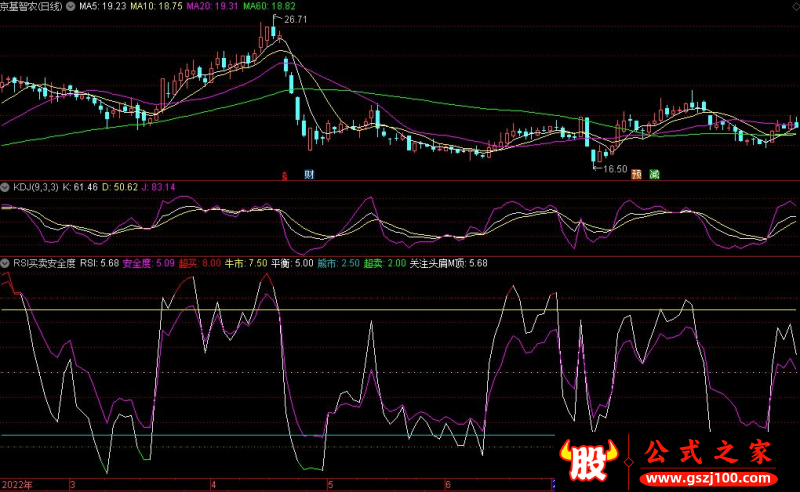The width and height of the screenshot is (800, 492).
Task: Click the blue 财 finance marker icon
Action: point(309,174)
